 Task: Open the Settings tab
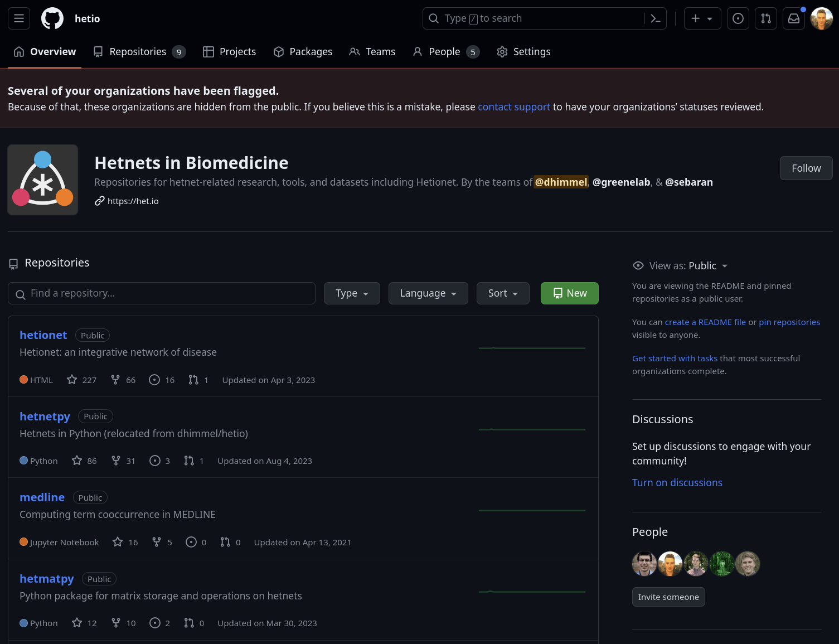click(523, 52)
